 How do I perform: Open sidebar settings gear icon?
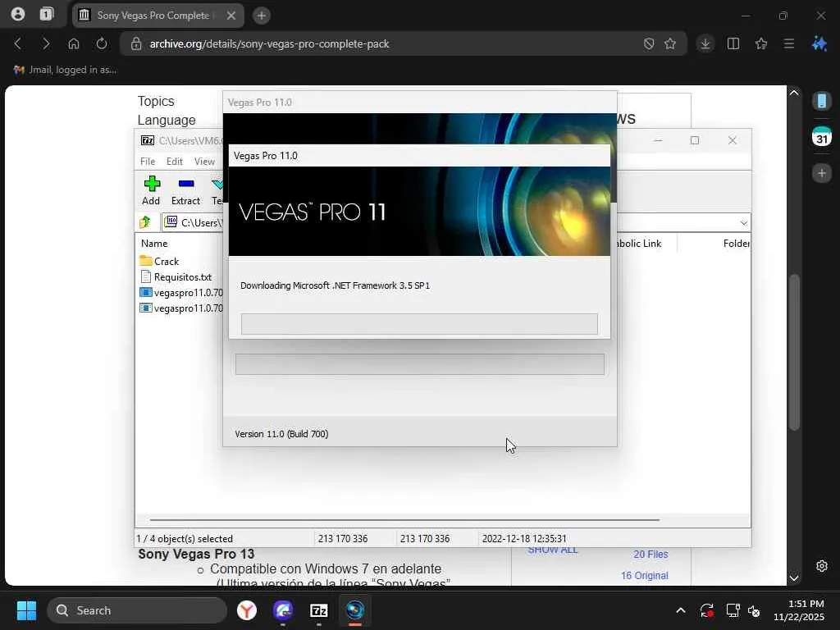pos(822,566)
